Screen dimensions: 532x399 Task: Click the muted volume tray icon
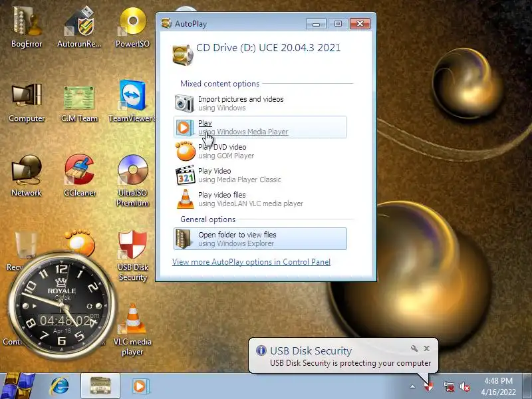coord(465,386)
